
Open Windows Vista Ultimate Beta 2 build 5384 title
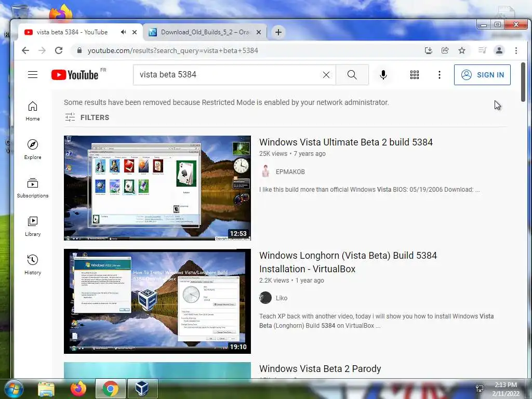[345, 142]
